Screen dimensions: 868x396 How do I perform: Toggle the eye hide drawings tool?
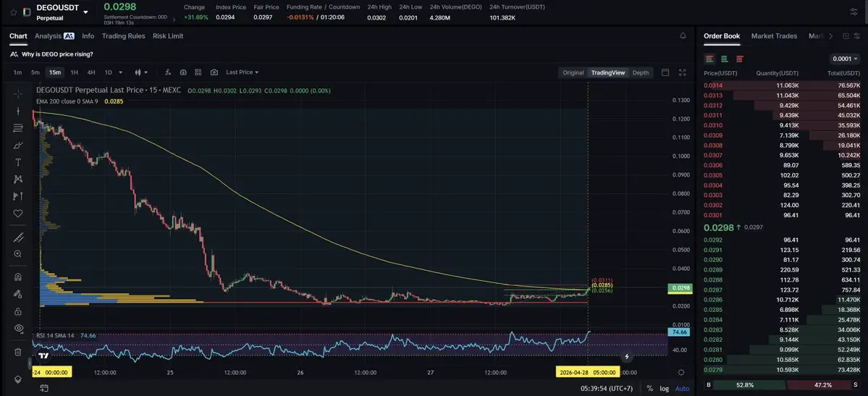18,328
